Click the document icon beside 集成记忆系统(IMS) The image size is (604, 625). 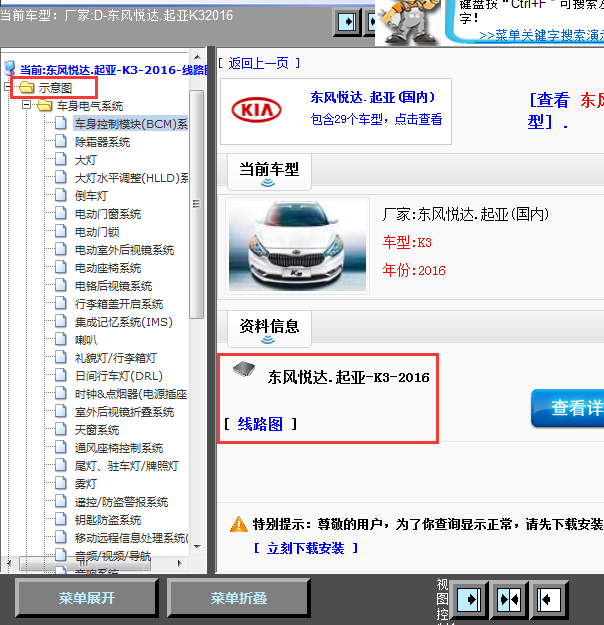click(x=61, y=321)
